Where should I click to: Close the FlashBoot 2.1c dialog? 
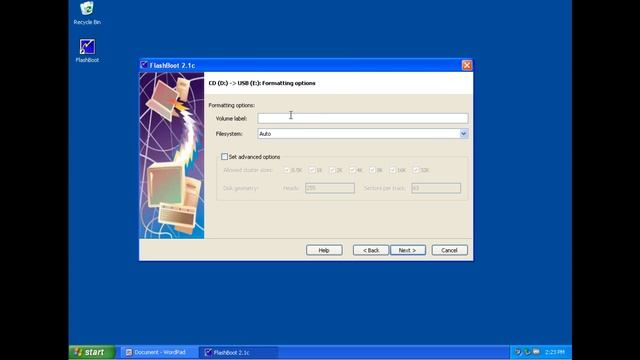tap(467, 65)
